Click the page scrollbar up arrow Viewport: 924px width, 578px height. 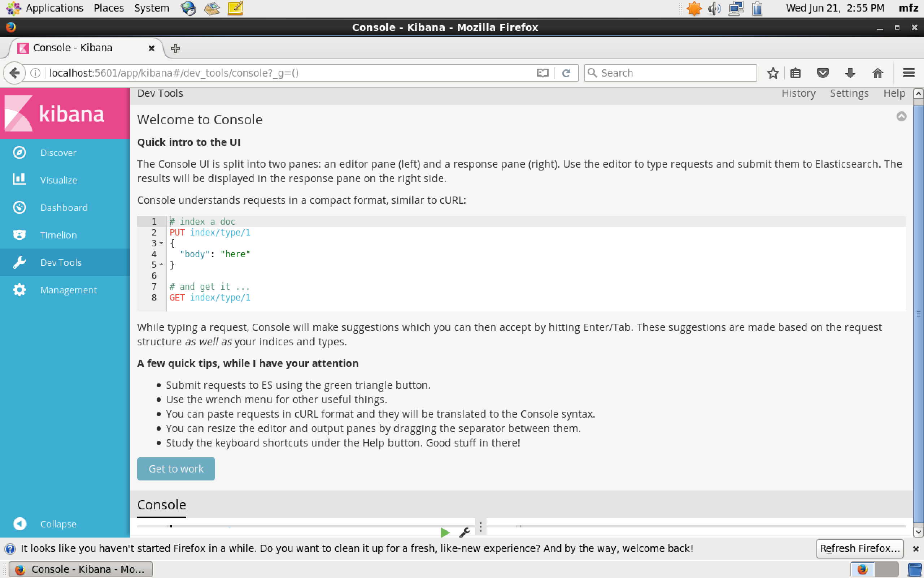click(918, 93)
